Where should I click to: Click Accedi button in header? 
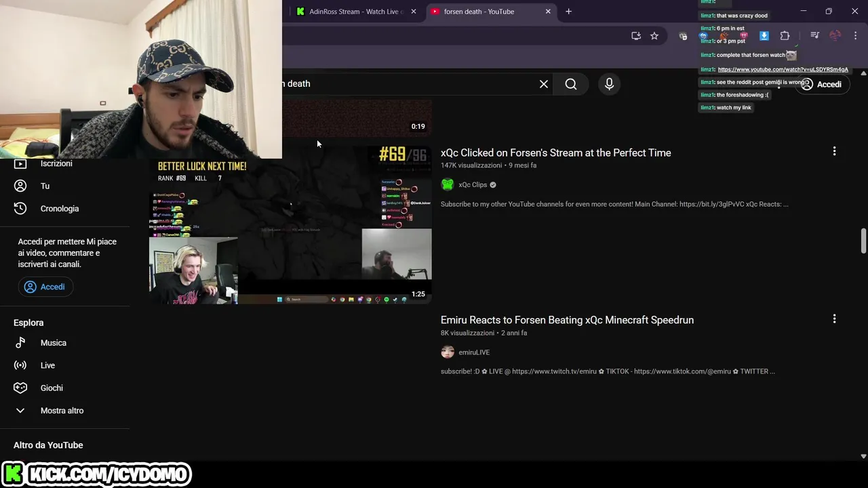coord(821,85)
